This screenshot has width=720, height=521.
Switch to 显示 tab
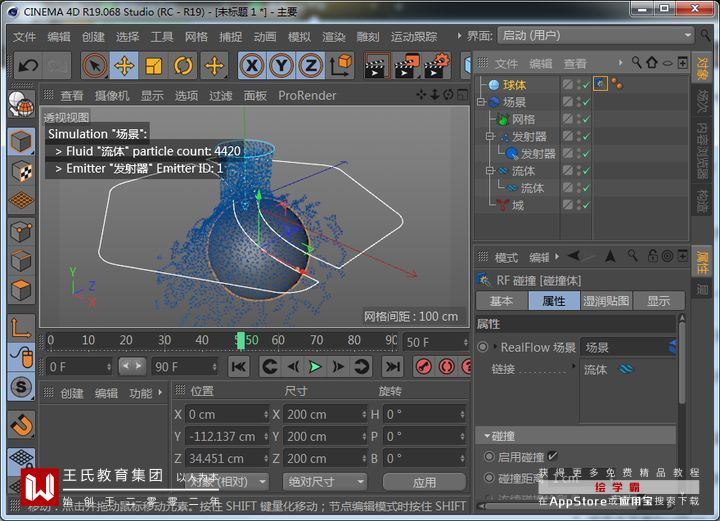click(658, 301)
